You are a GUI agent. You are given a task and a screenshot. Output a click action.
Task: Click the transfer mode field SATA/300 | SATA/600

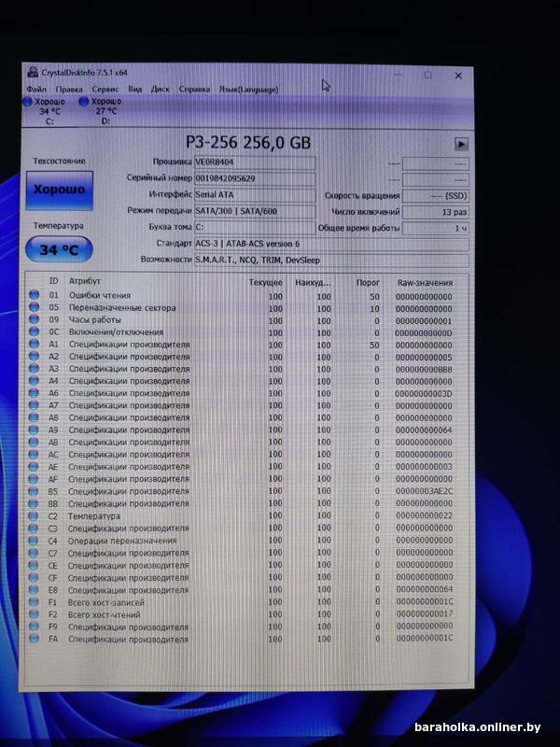click(x=255, y=211)
